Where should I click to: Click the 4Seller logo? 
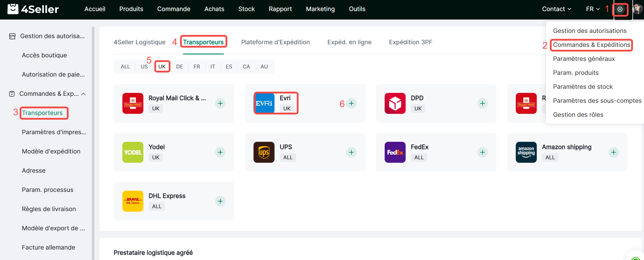click(33, 9)
